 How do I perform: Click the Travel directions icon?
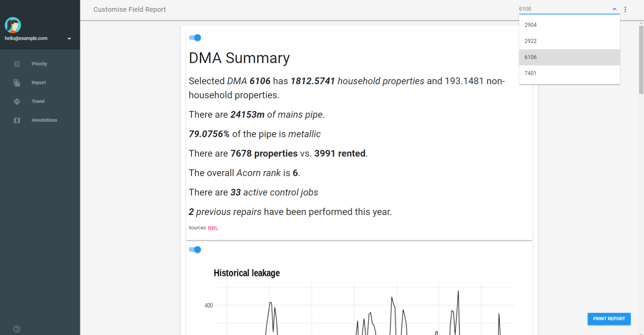click(17, 102)
